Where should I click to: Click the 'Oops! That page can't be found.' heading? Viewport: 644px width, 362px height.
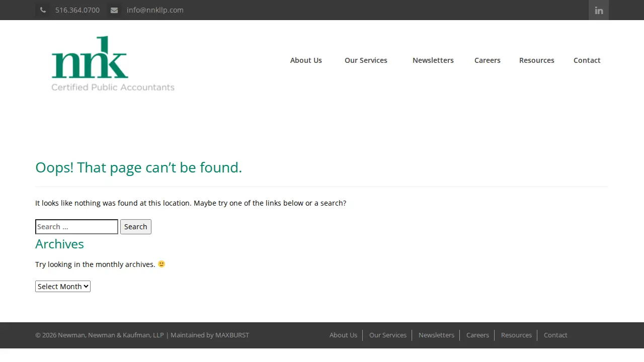[x=138, y=167]
